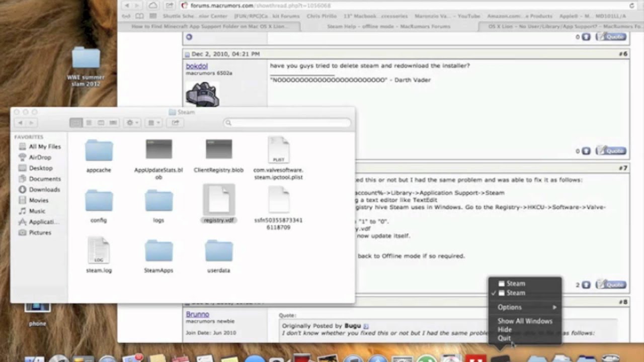Switch to Steam Help - offline mode tab
This screenshot has width=644, height=362.
(x=388, y=26)
